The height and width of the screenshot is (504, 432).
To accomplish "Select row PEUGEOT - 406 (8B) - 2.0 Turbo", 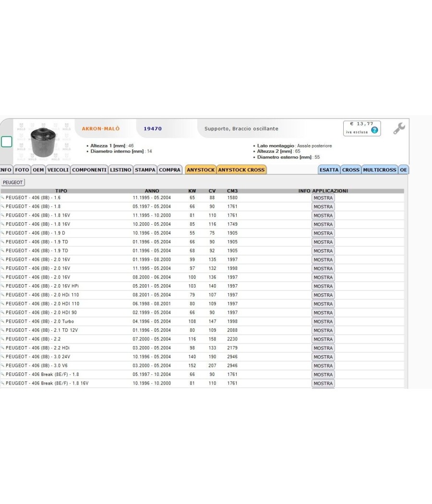I will tap(202, 322).
